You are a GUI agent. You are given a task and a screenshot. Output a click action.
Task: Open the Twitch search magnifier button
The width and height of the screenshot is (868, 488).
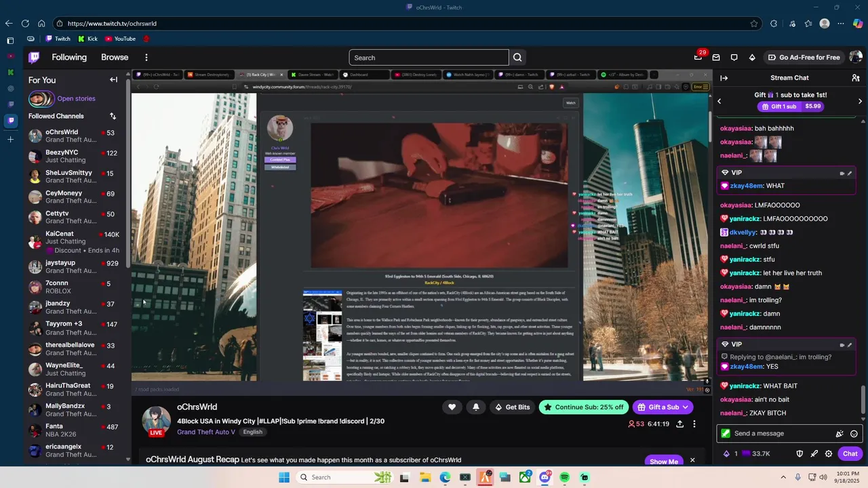[x=517, y=58]
